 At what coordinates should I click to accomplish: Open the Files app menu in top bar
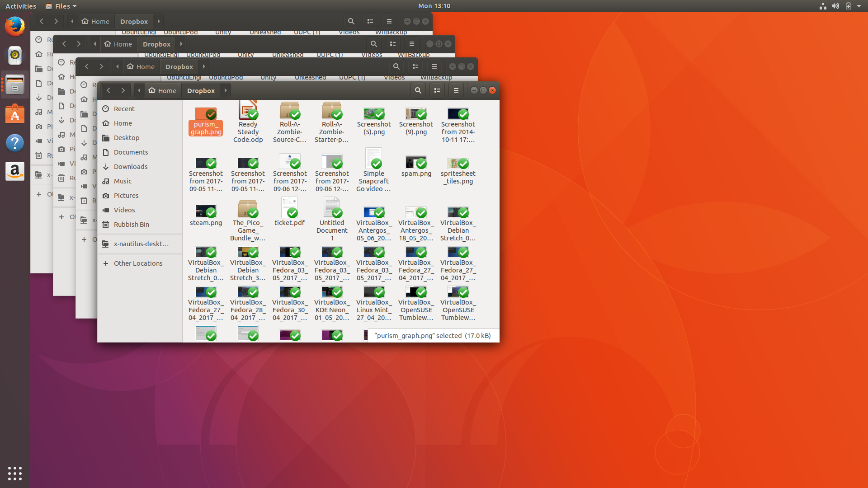click(61, 6)
